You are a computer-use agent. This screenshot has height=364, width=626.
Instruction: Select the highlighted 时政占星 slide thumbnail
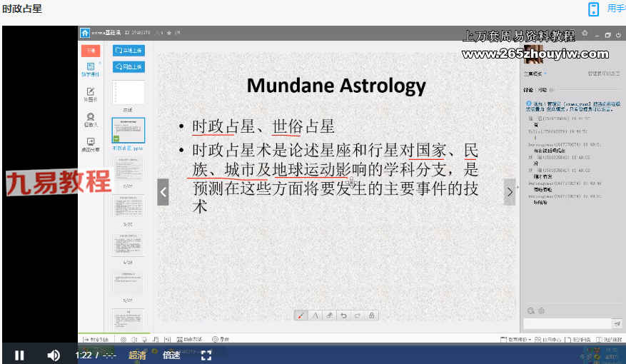click(128, 130)
